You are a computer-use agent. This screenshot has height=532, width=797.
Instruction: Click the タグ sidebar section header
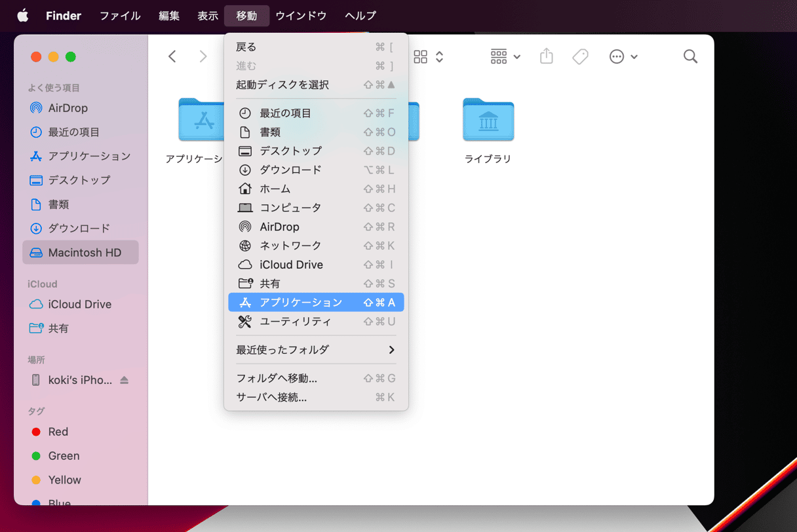(36, 411)
